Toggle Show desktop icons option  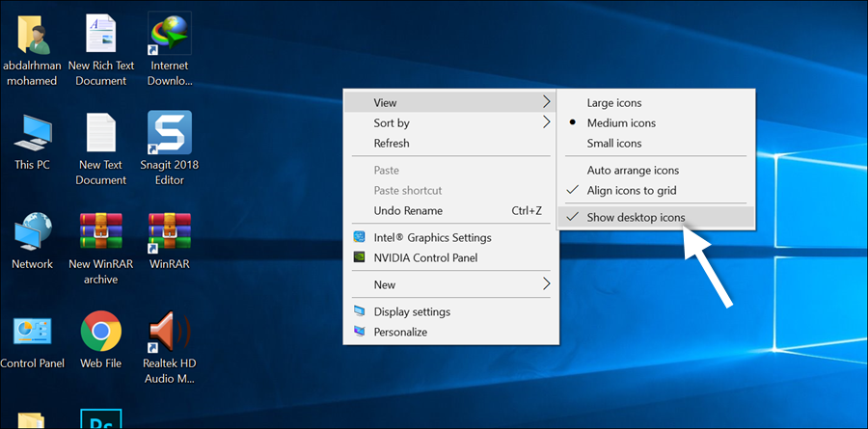(x=636, y=218)
